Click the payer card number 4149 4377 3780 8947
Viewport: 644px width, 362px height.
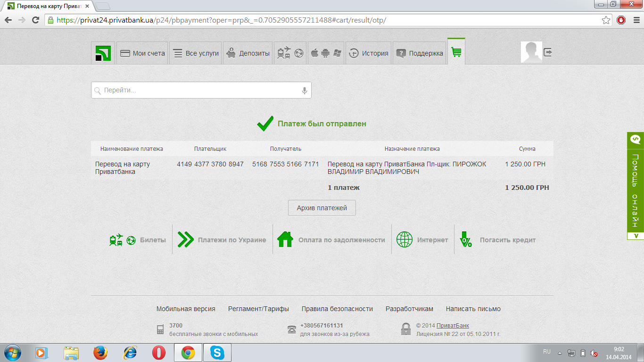[210, 164]
